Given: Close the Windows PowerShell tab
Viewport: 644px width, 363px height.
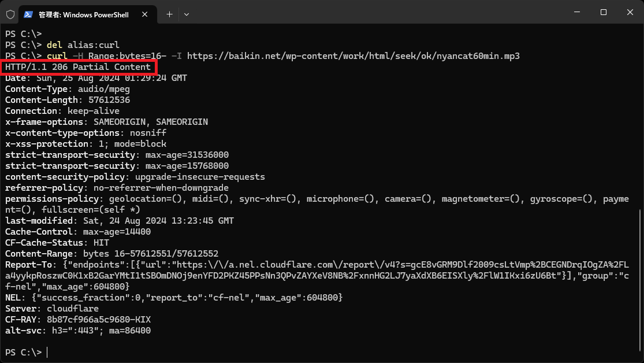Looking at the screenshot, I should [144, 14].
